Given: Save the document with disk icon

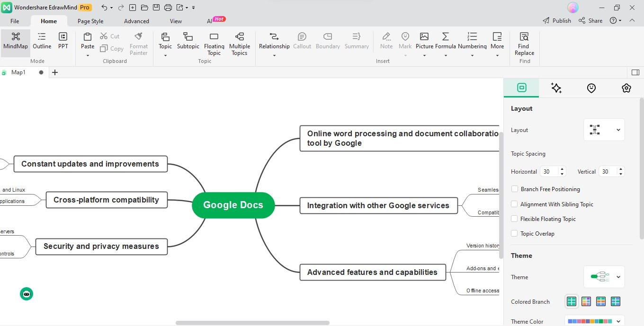Looking at the screenshot, I should click(x=156, y=8).
